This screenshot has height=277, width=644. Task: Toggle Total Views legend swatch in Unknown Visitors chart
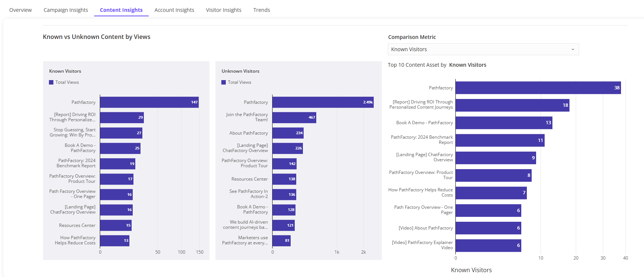point(224,82)
